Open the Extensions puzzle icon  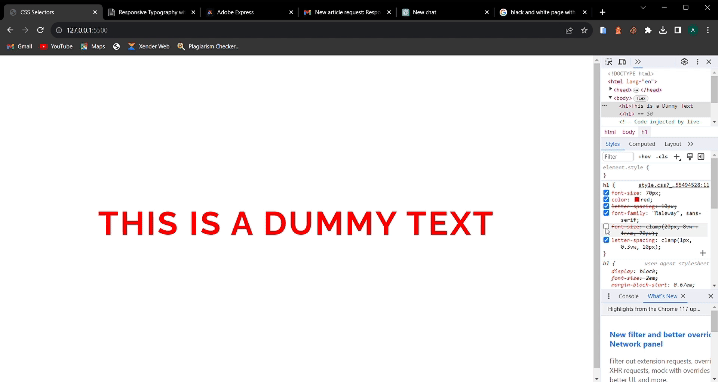[x=648, y=30]
